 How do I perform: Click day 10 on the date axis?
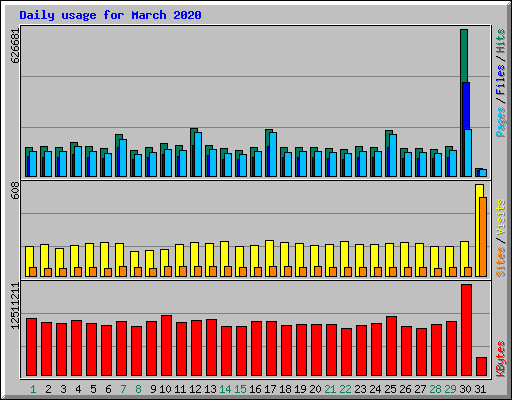(165, 389)
